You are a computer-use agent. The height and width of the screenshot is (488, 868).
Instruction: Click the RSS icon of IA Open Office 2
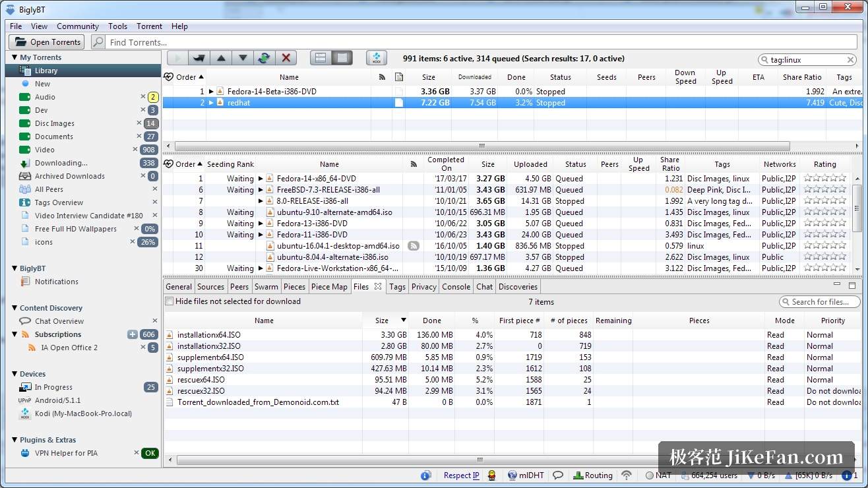pos(32,348)
